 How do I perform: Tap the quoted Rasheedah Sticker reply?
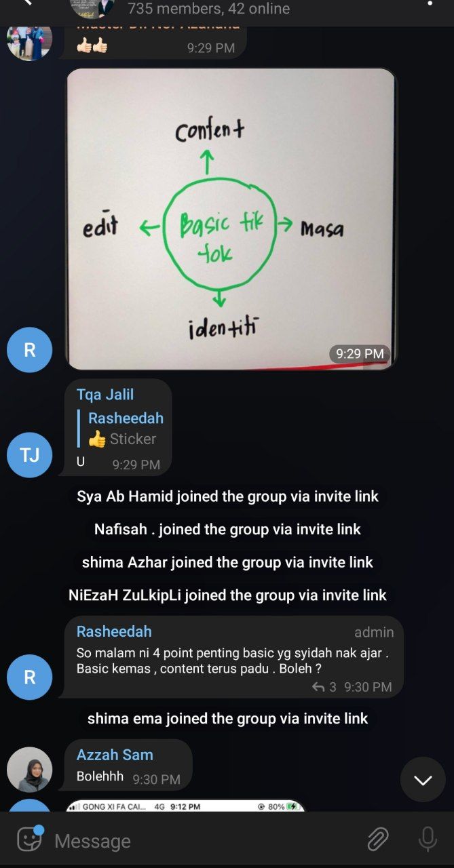tap(121, 429)
